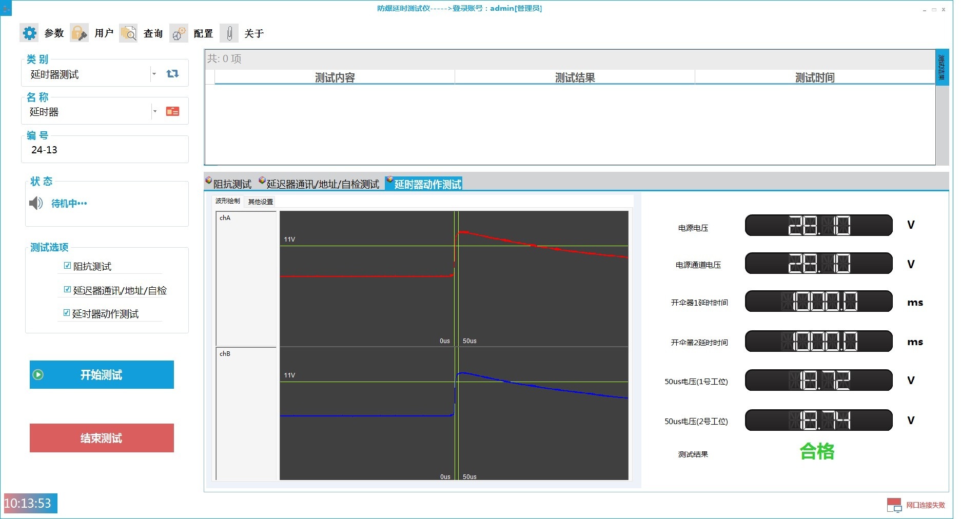980x519 pixels.
Task: Toggle the 阻抗测试 checkbox
Action: tap(67, 266)
